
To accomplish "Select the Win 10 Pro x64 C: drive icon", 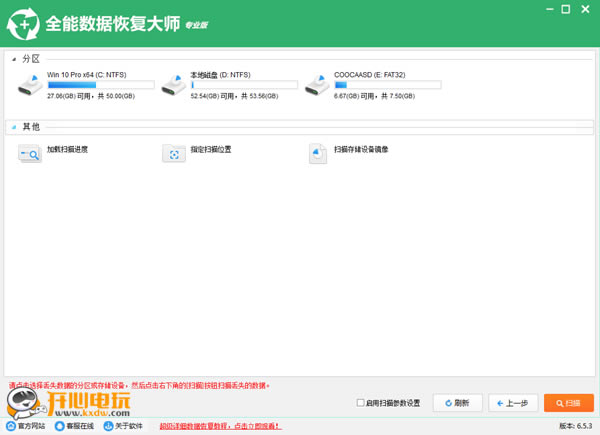I will tap(31, 86).
